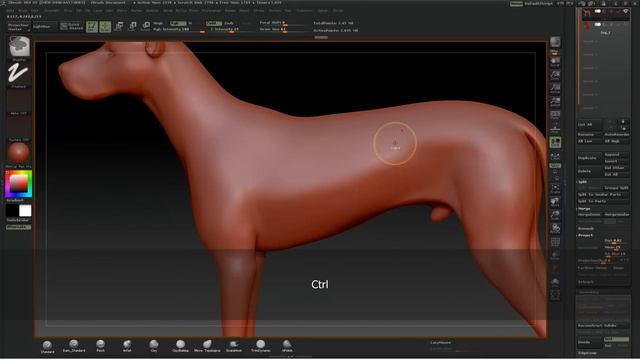Click the Zoom canvas icon
The image size is (640, 360).
(555, 75)
